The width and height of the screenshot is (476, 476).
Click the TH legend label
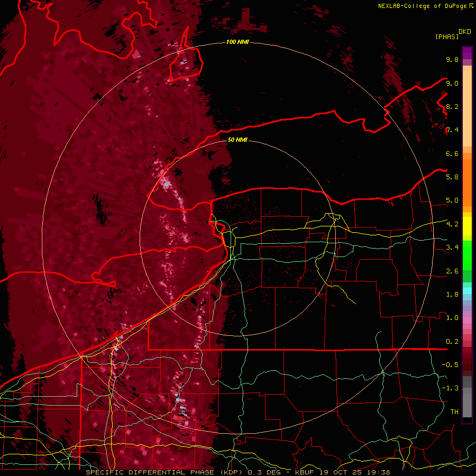454,412
